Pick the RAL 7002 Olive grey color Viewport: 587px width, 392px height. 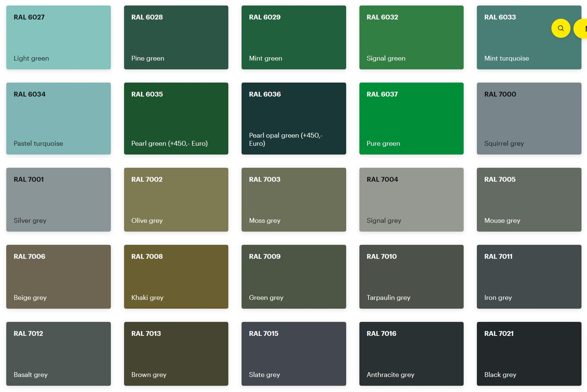click(x=176, y=200)
